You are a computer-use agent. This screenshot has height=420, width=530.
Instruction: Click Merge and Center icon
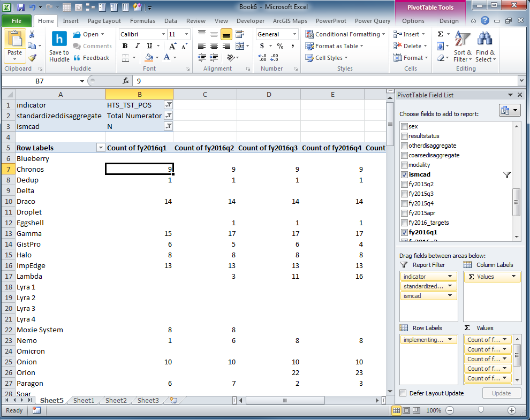pyautogui.click(x=240, y=46)
